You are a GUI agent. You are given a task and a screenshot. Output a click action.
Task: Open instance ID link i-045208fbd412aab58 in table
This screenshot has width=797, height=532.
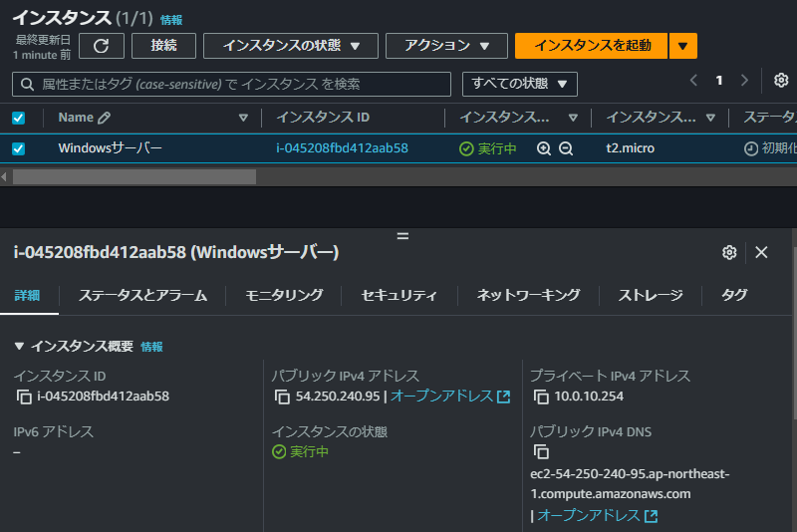[342, 148]
